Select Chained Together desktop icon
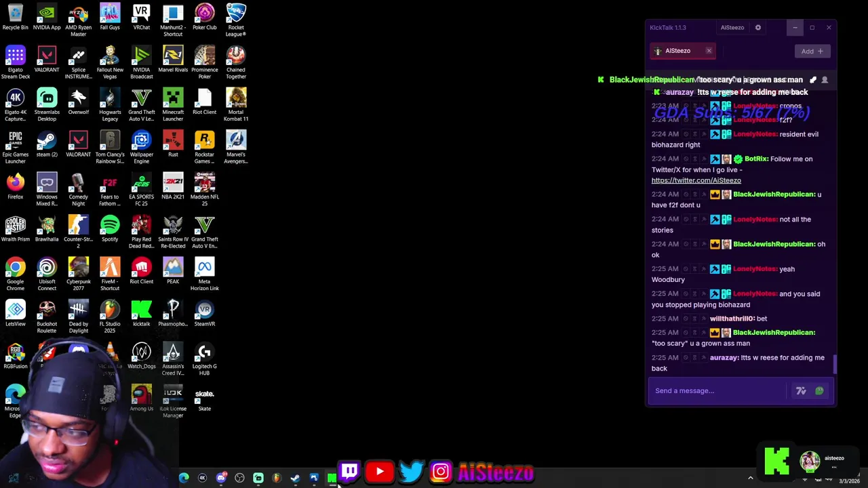Image resolution: width=868 pixels, height=488 pixels. pos(236,62)
